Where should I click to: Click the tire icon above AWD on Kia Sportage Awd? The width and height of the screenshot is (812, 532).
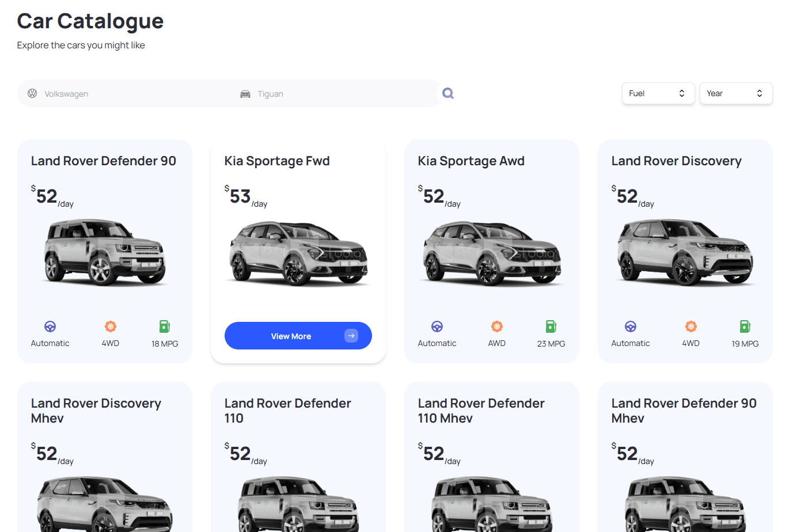coord(497,326)
